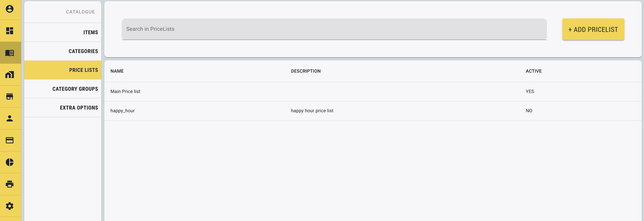Open the settings gear icon
Viewport: 644px width, 221px height.
(10, 206)
